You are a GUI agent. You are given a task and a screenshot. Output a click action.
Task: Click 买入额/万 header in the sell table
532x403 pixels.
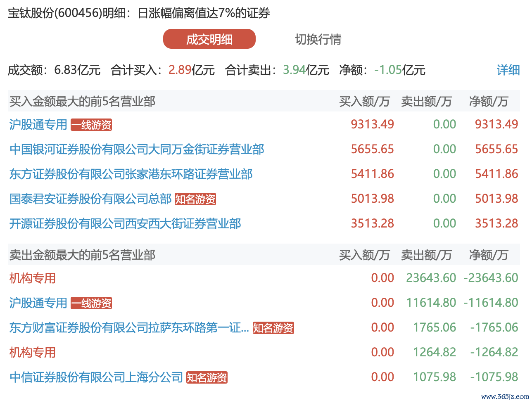tap(365, 255)
